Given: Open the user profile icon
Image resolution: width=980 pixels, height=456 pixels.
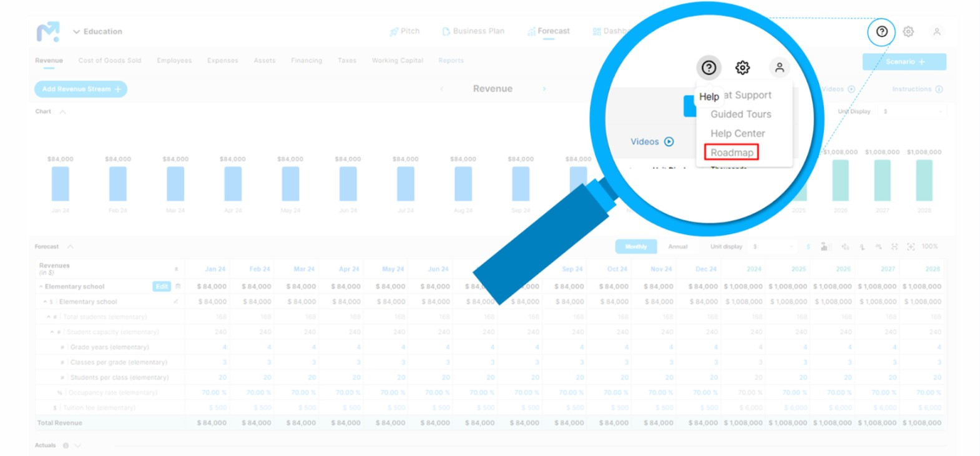Looking at the screenshot, I should pos(936,32).
